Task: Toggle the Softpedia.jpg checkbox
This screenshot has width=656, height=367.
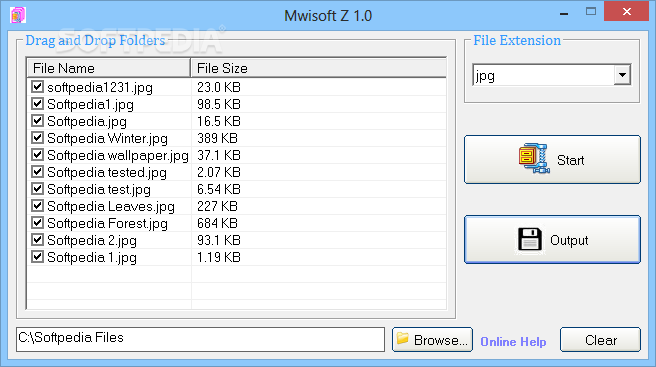Action: click(x=38, y=121)
